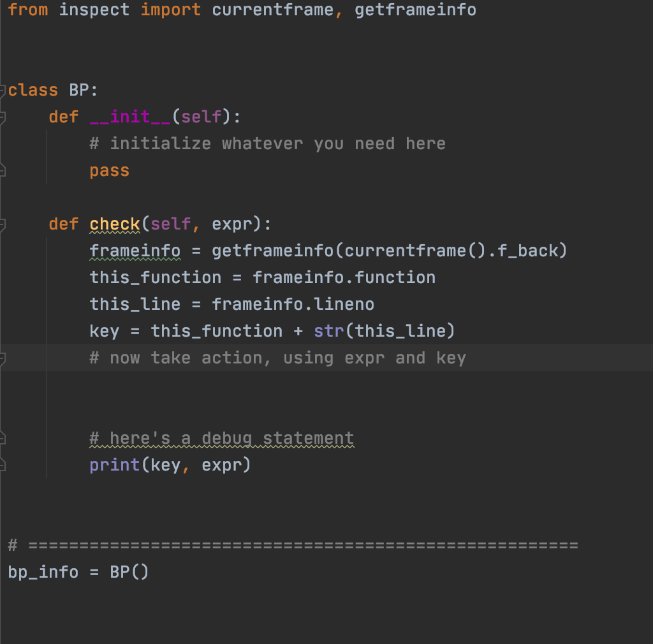
Task: Click "def" before __init__
Action: click(64, 117)
